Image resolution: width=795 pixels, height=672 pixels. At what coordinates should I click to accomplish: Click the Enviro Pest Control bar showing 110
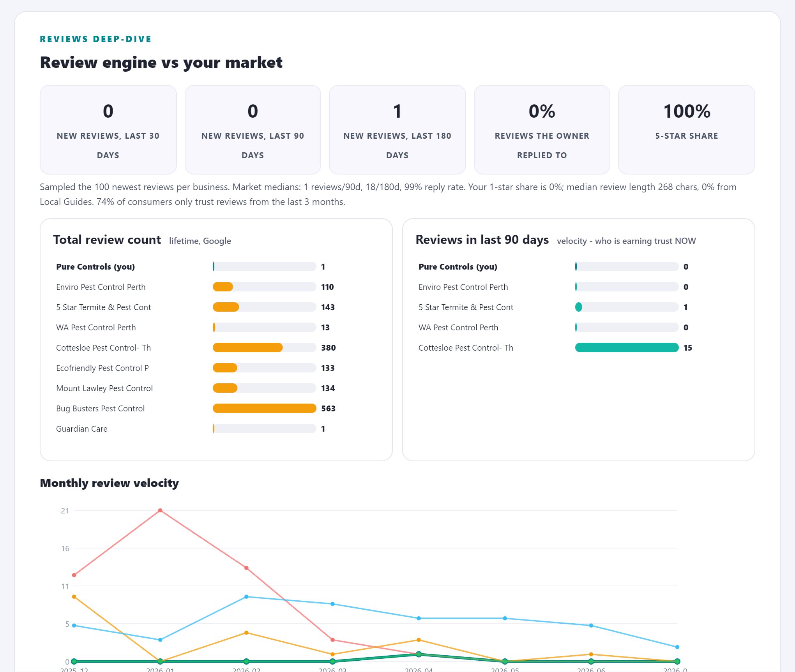pyautogui.click(x=223, y=287)
